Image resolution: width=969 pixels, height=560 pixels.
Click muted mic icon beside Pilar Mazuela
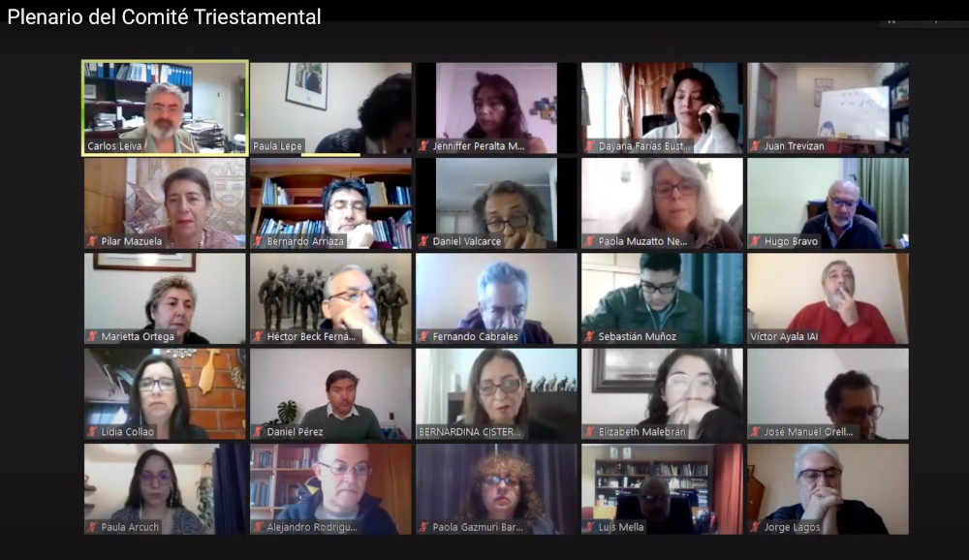[93, 241]
